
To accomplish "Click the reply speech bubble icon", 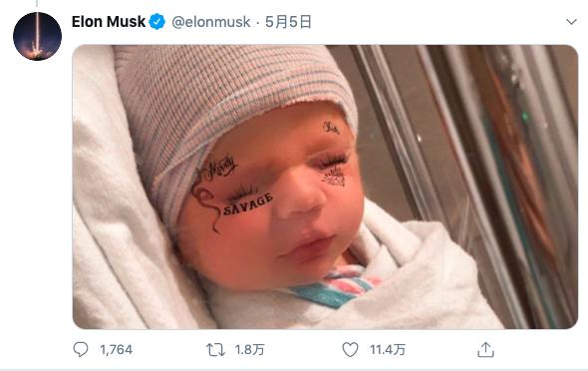I will pos(81,350).
